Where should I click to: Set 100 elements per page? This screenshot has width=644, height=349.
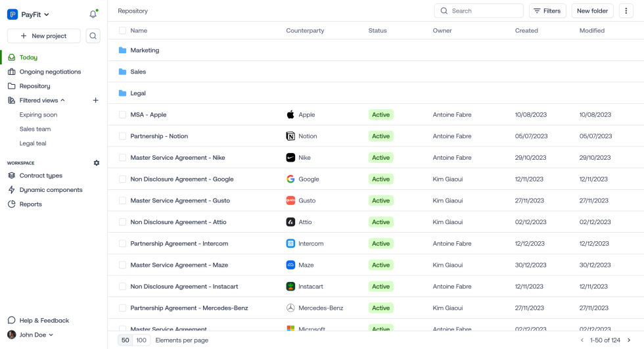point(141,340)
